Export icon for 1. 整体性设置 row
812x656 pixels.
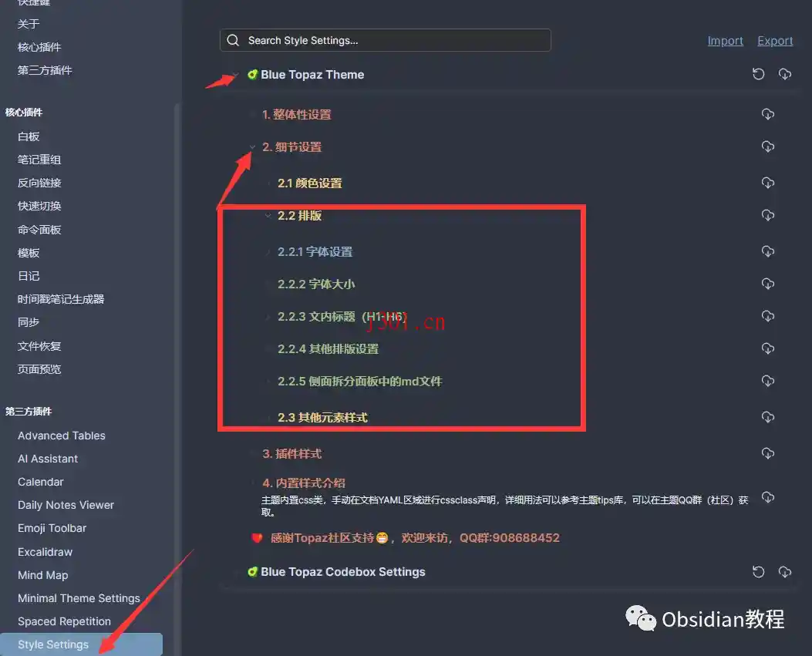(767, 114)
